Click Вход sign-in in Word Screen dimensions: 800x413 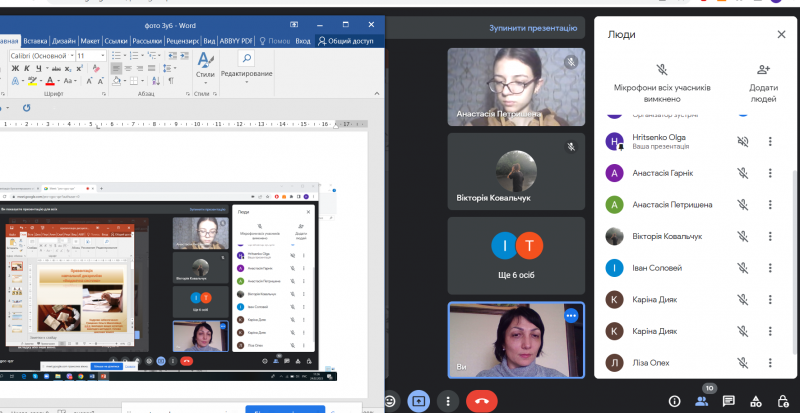[x=303, y=41]
